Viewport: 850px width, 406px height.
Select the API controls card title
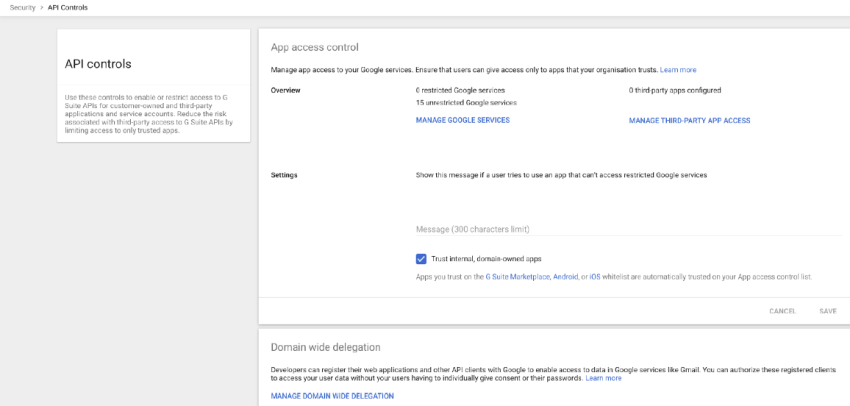98,64
